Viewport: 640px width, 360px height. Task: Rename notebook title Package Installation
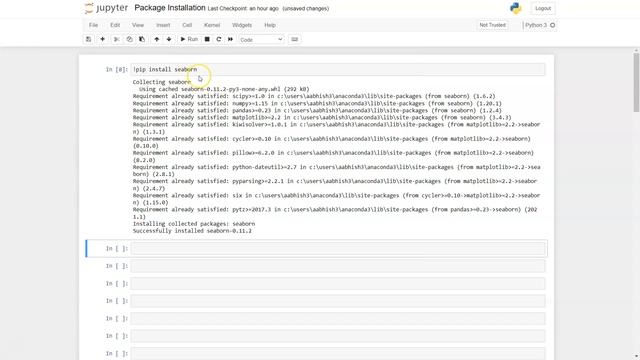pos(170,8)
